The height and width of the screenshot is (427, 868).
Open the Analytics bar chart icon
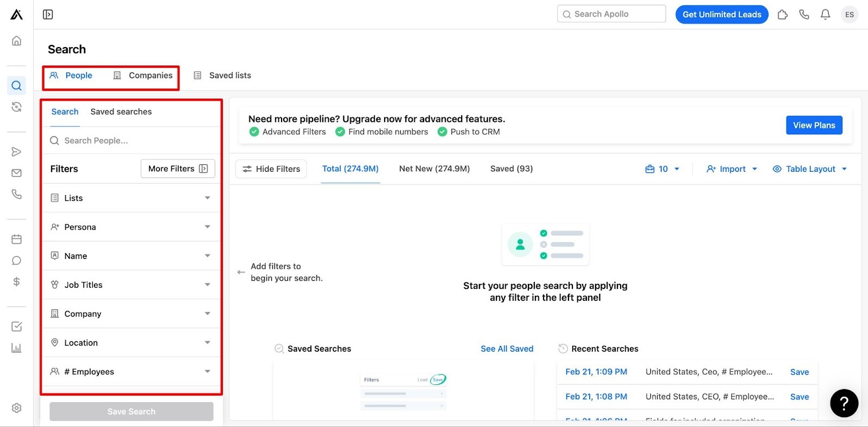[17, 348]
